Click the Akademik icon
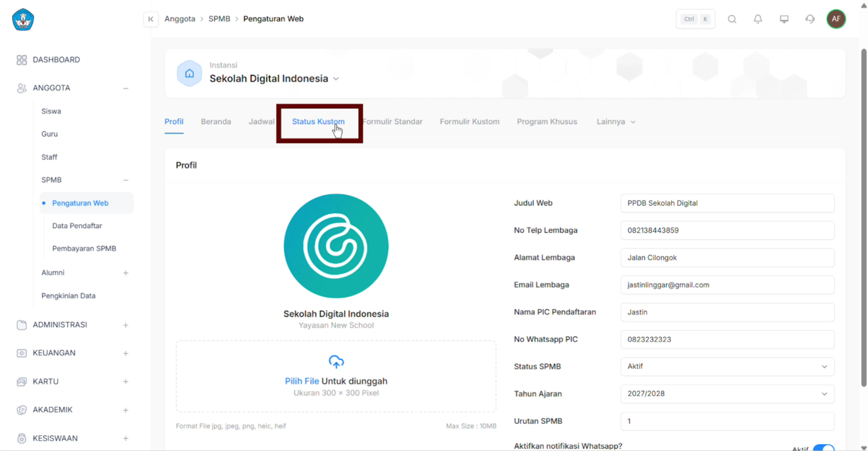 point(21,410)
